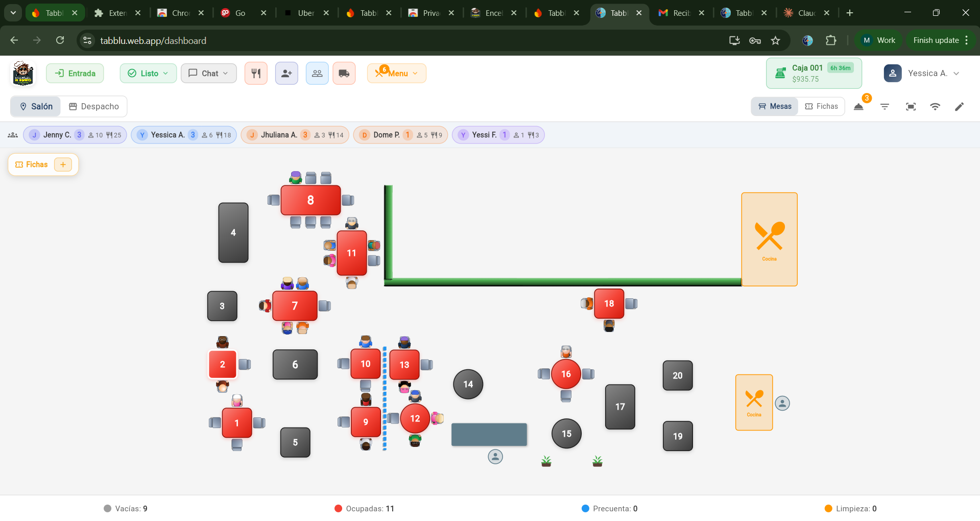The width and height of the screenshot is (980, 521).
Task: Check the wifi status icon
Action: (935, 106)
